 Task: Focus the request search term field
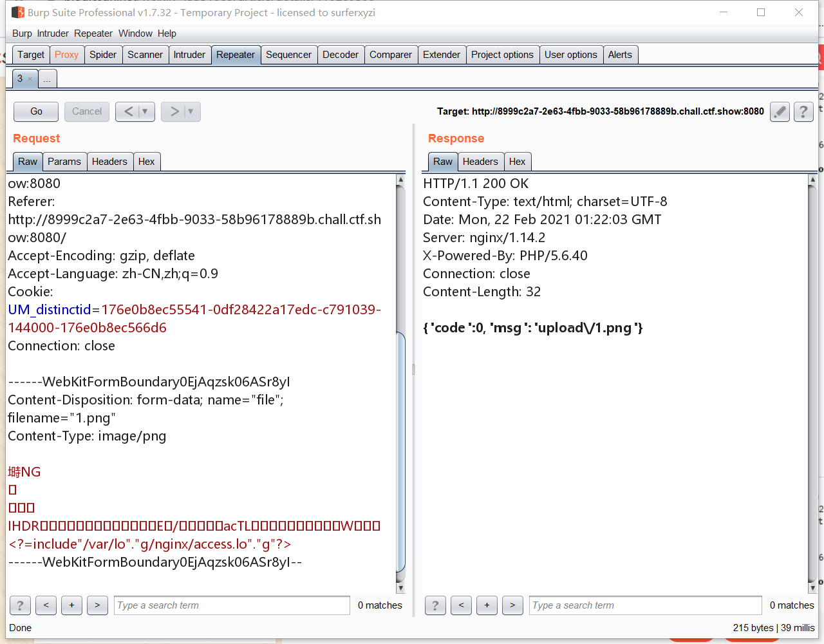[x=232, y=605]
